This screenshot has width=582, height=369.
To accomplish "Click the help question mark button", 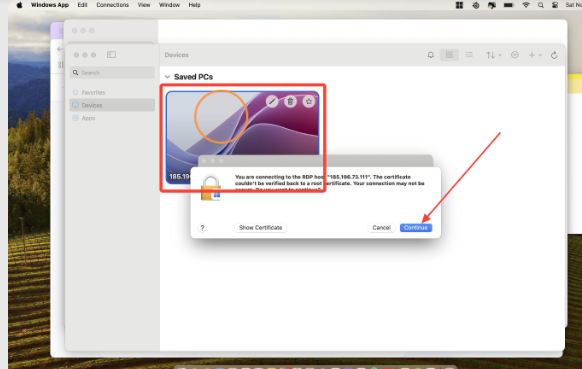I will pyautogui.click(x=202, y=228).
